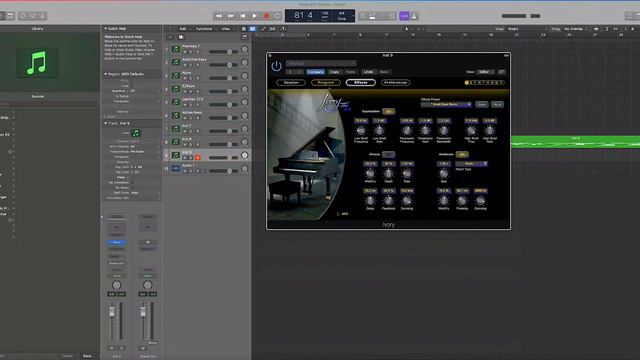Start recording with the red Record button
This screenshot has height=360, width=640.
266,16
